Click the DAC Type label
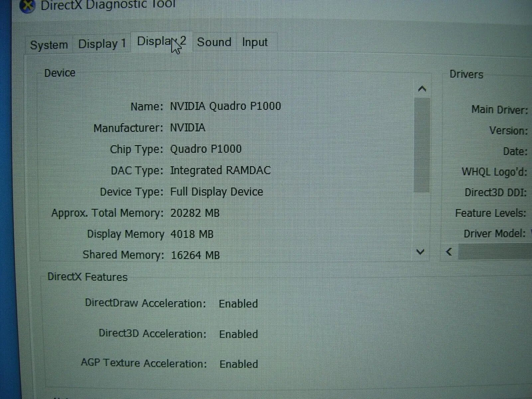This screenshot has height=399, width=532. click(x=137, y=171)
